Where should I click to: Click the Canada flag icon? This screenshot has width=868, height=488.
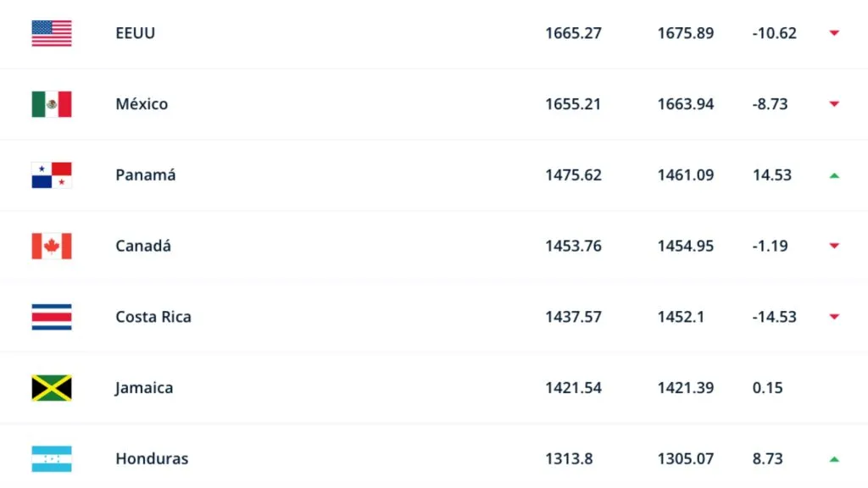pyautogui.click(x=52, y=246)
